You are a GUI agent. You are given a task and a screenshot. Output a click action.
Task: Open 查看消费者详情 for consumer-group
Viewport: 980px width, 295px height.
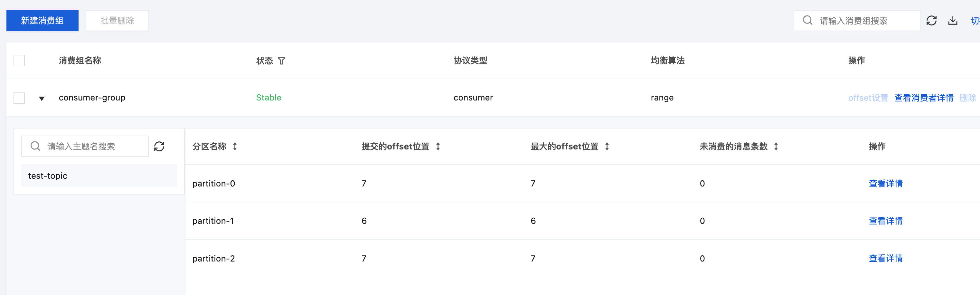(x=924, y=98)
